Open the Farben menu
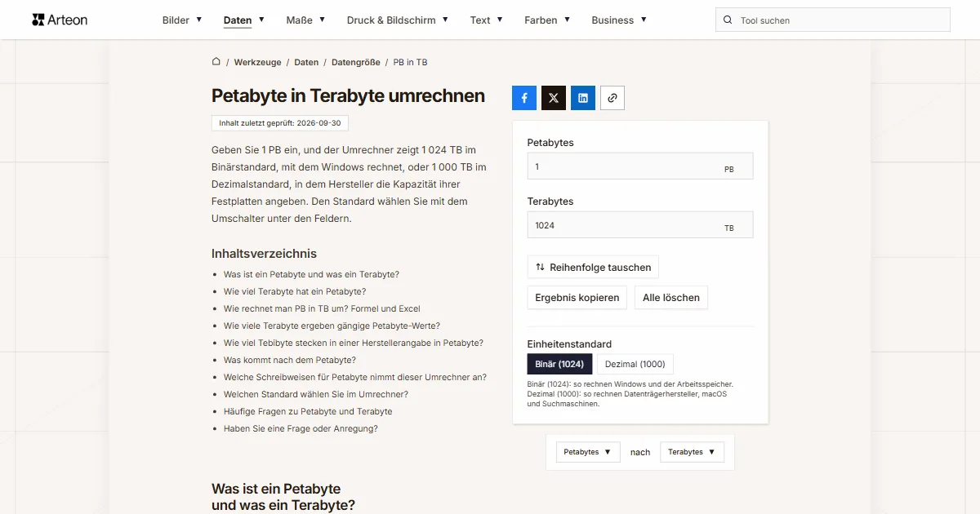The width and height of the screenshot is (980, 514). [547, 20]
